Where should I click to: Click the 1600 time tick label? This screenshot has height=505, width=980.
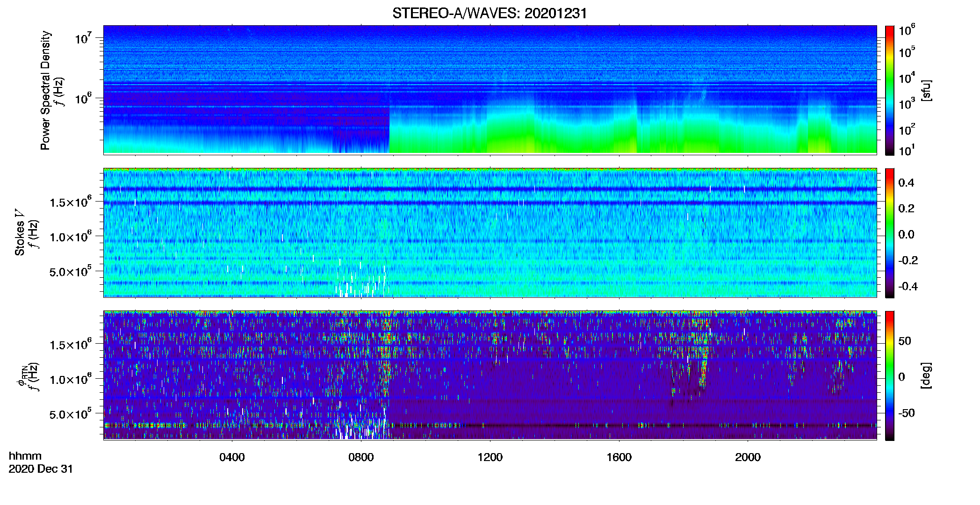[619, 457]
